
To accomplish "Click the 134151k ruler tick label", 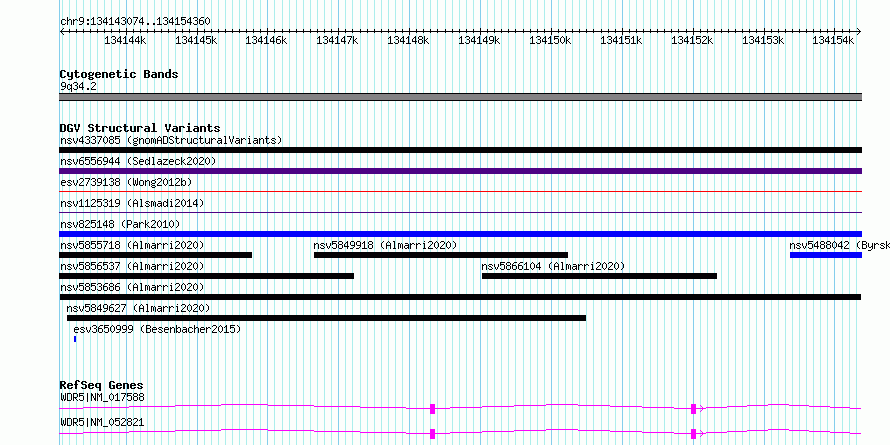I will [x=622, y=40].
